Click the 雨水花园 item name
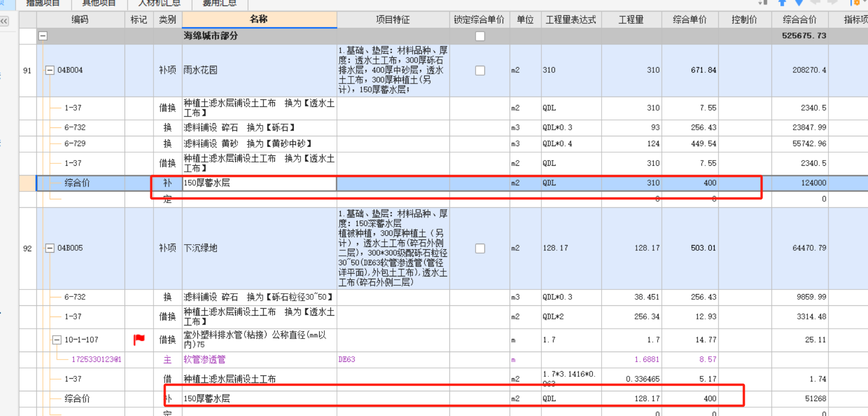Screen dimensions: 868x416 coord(200,71)
